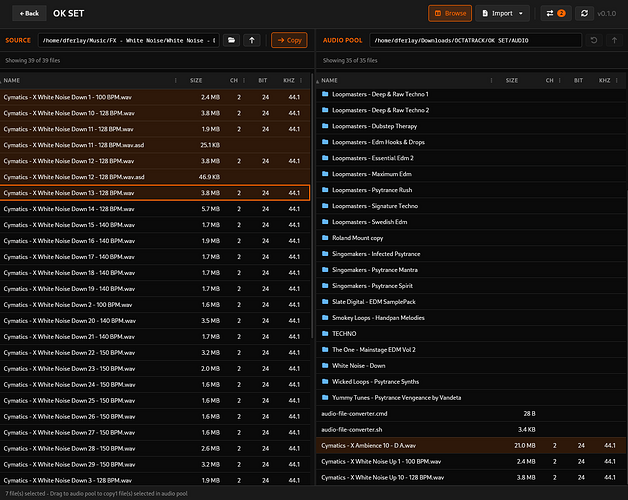Image resolution: width=628 pixels, height=500 pixels.
Task: Sort source list by SIZE column
Action: 196,81
